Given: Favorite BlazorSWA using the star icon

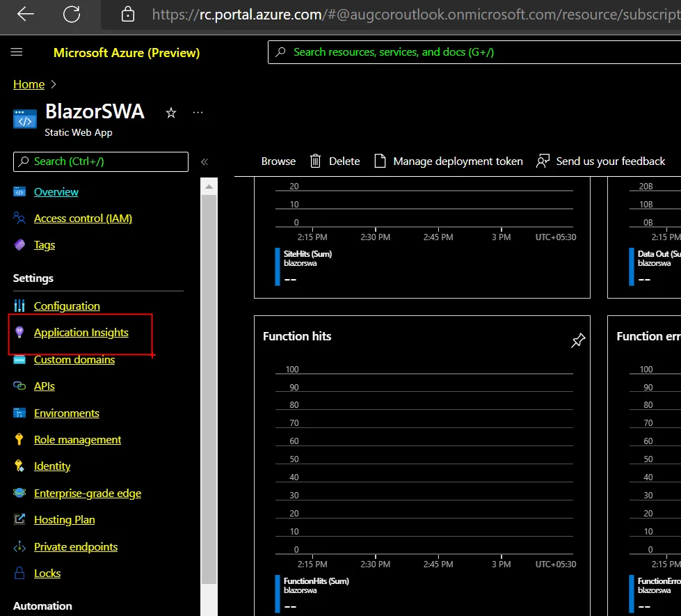Looking at the screenshot, I should click(171, 113).
